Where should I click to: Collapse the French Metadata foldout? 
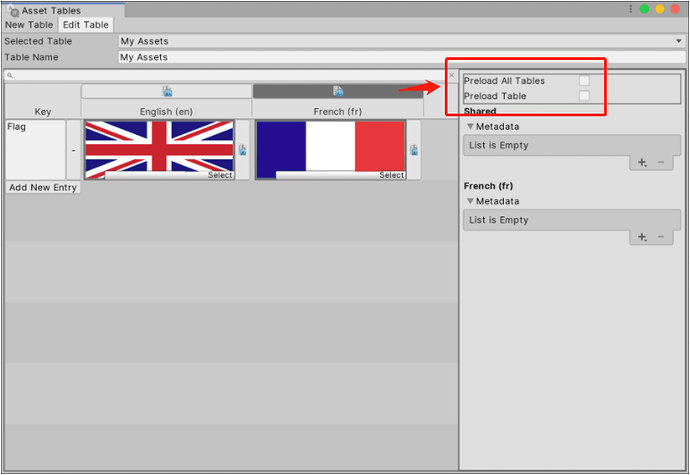coord(470,201)
